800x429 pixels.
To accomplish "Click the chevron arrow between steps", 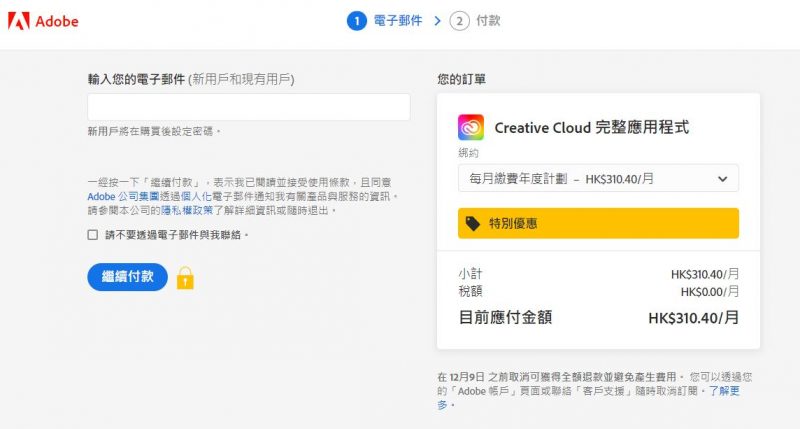I will [x=437, y=21].
